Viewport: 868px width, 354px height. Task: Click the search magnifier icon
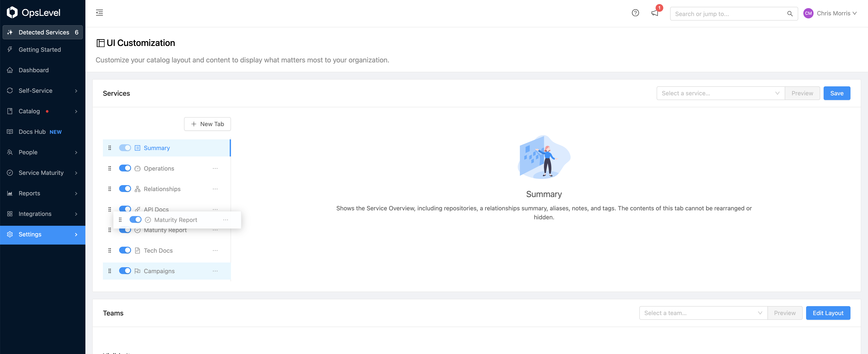(789, 14)
